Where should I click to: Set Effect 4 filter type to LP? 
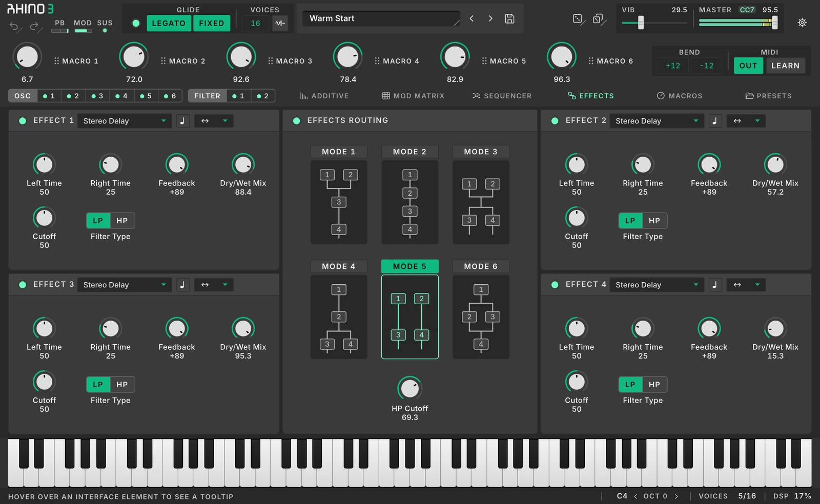[630, 385]
